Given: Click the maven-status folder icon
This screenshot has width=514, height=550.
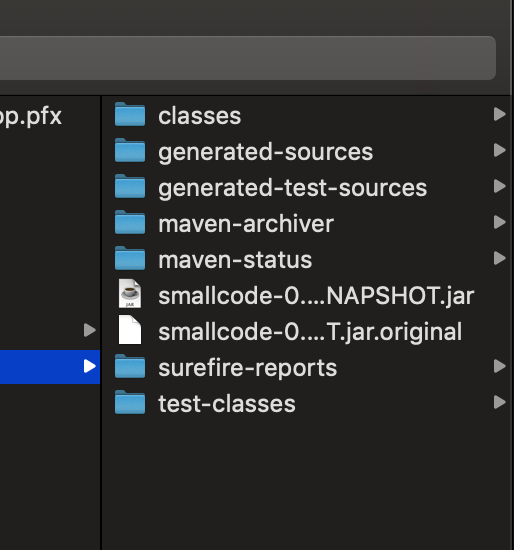Looking at the screenshot, I should coord(130,258).
